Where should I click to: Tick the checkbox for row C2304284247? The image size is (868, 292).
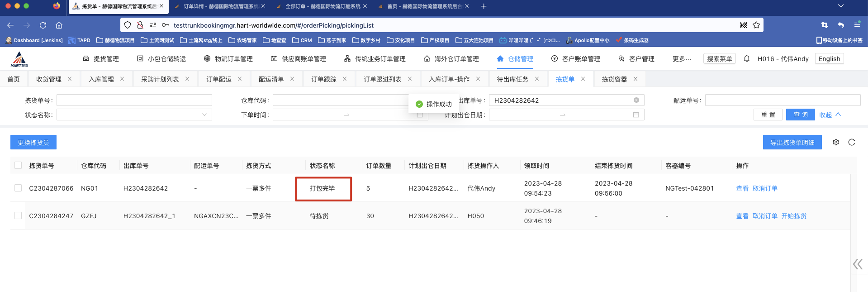tap(18, 215)
